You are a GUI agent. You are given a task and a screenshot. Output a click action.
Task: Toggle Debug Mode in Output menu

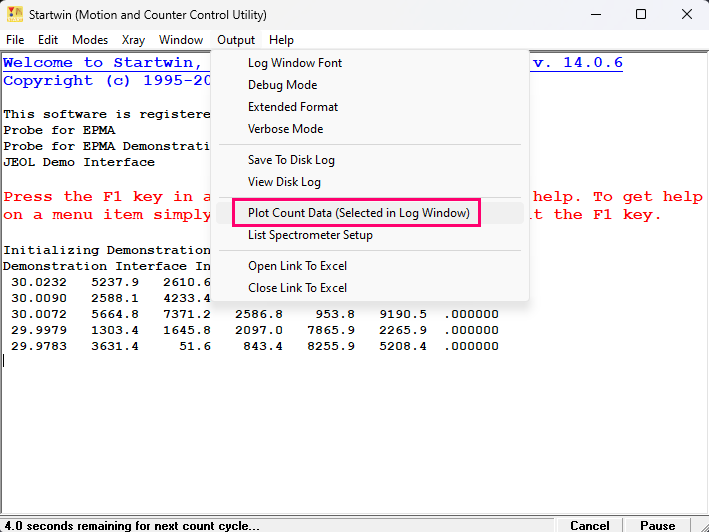(x=282, y=85)
